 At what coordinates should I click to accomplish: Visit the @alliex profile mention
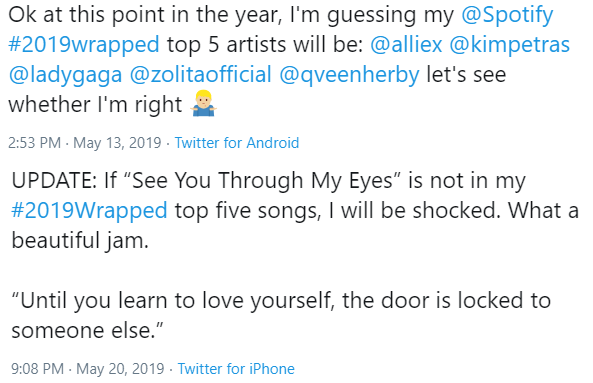click(x=406, y=44)
